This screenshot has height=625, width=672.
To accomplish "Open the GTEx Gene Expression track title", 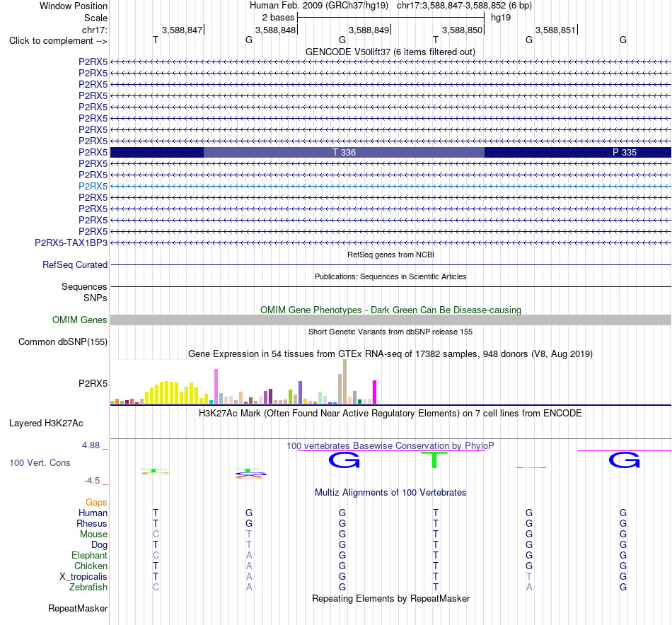I will coord(390,354).
